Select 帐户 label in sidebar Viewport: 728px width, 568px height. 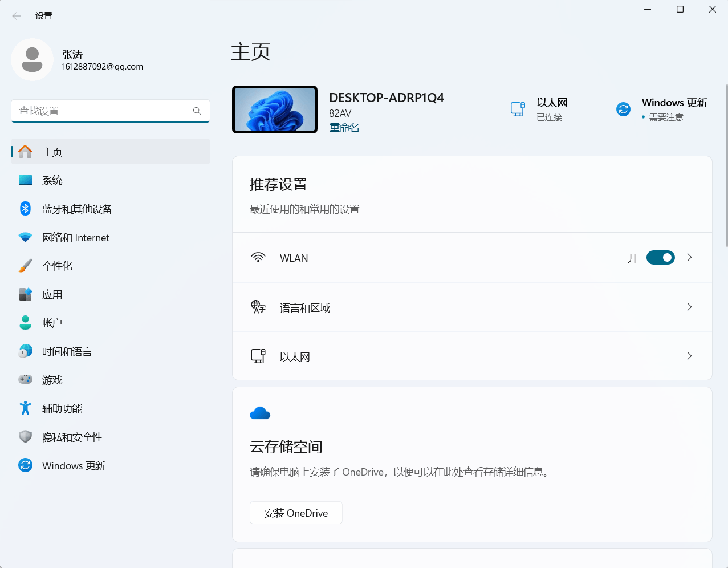[52, 323]
